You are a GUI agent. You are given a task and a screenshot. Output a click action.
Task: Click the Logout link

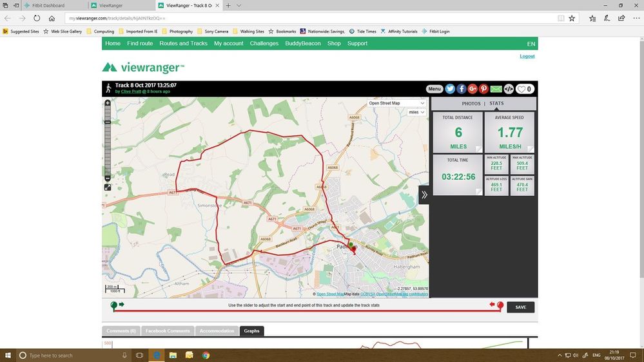527,56
